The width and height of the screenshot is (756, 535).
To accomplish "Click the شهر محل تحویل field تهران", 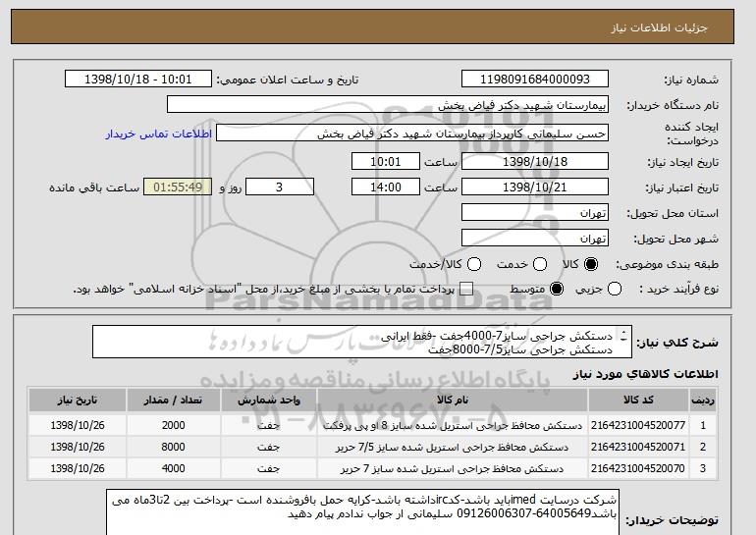I will point(535,239).
